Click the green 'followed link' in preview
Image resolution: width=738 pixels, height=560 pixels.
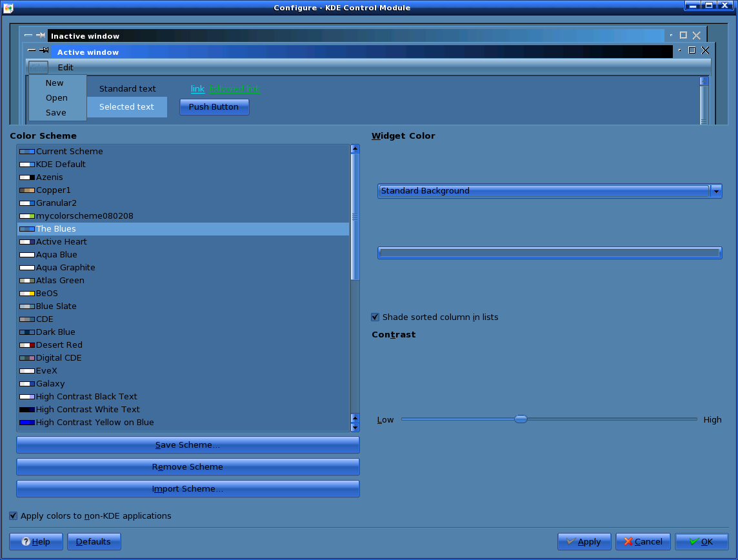(x=234, y=89)
